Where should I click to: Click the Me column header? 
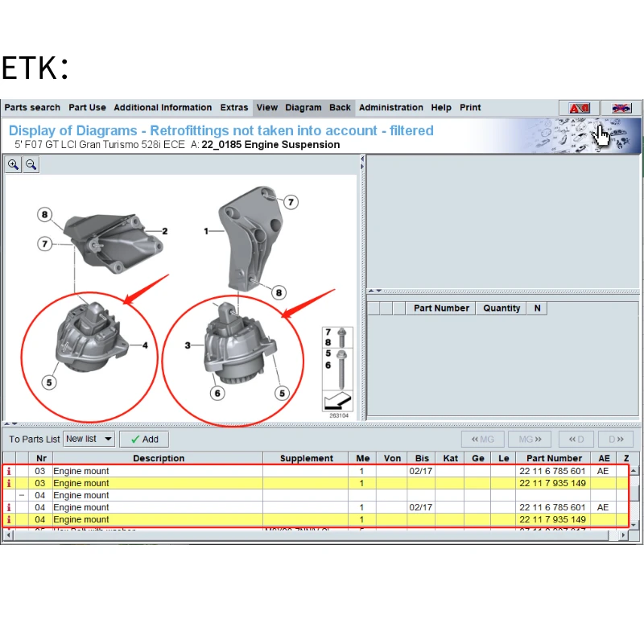[x=363, y=458]
